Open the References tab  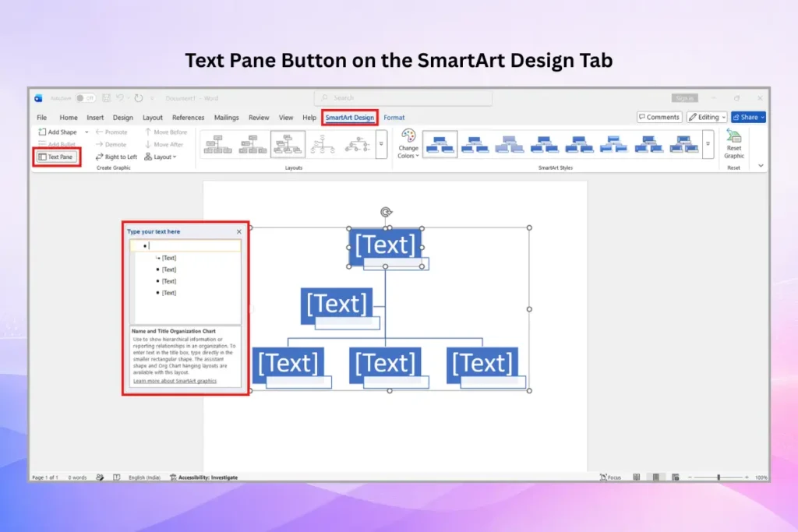point(188,118)
